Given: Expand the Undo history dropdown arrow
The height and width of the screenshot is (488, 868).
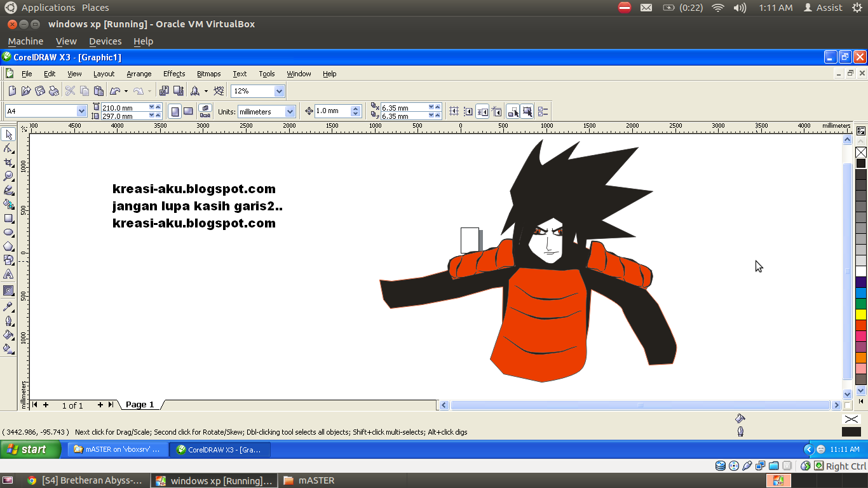Looking at the screenshot, I should [x=126, y=91].
